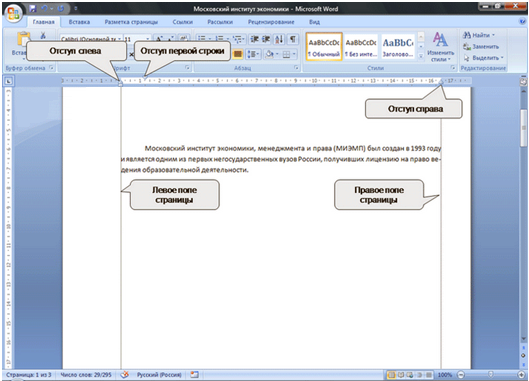Click the spelling check status icon
Image resolution: width=529 pixels, height=381 pixels.
tap(124, 375)
